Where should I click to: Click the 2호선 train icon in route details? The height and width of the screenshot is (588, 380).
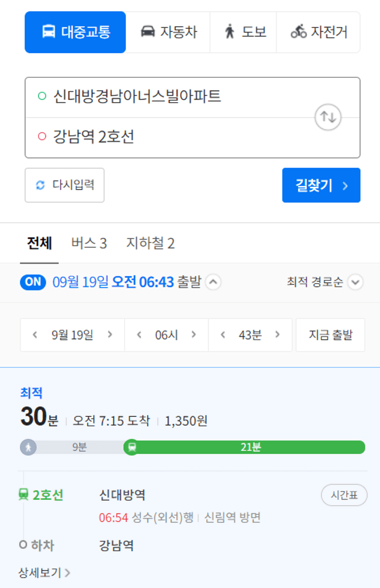click(23, 495)
